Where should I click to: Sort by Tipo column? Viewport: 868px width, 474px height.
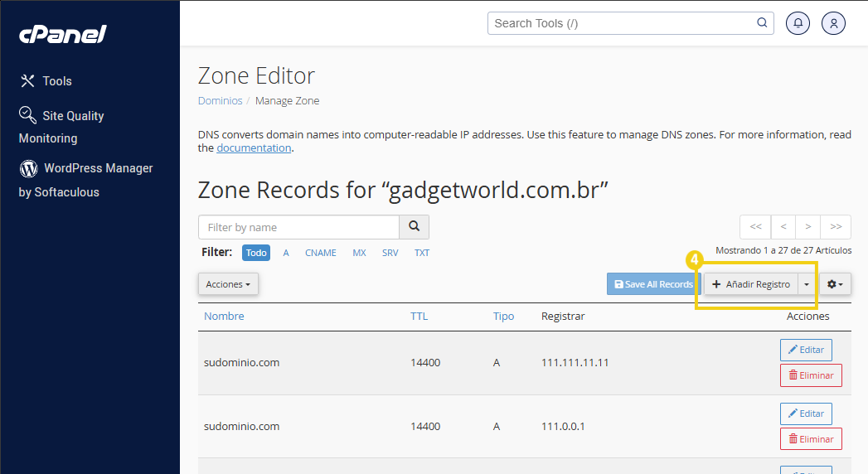504,316
